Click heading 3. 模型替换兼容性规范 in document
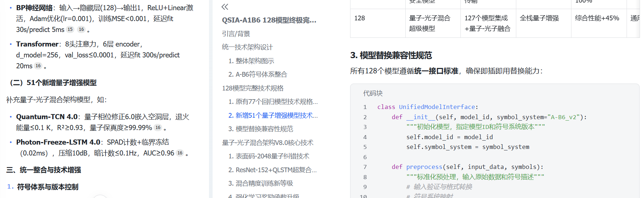 point(391,55)
